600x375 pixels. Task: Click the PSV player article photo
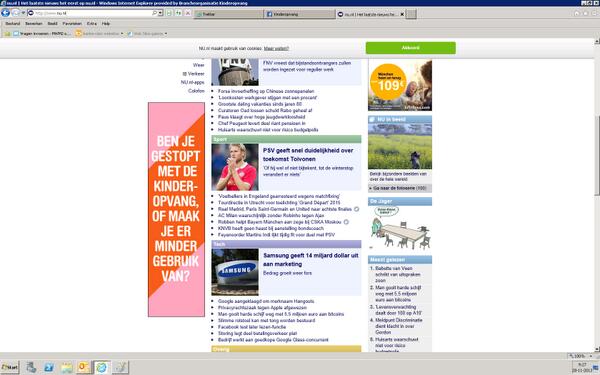(x=235, y=167)
